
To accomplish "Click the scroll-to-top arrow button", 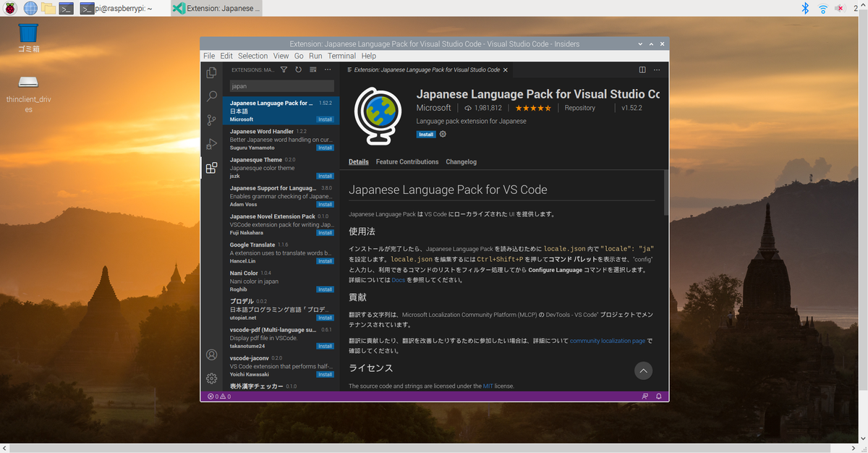I will point(643,371).
